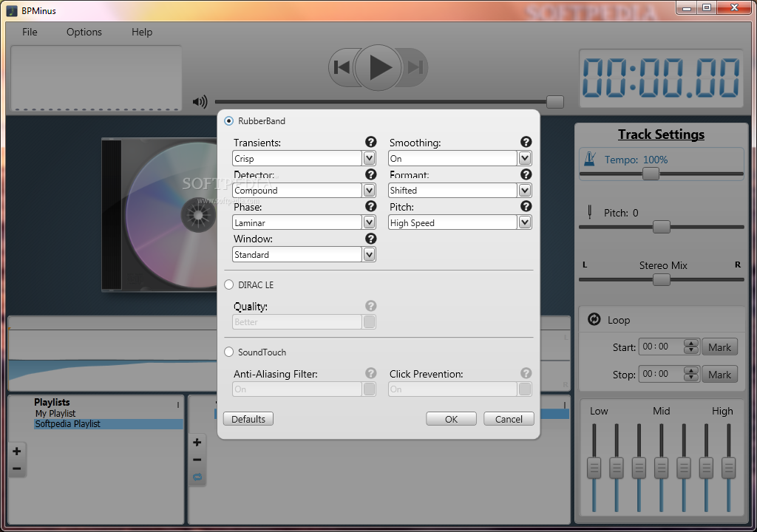
Task: Click the loop Start spinner arrows
Action: click(x=692, y=347)
